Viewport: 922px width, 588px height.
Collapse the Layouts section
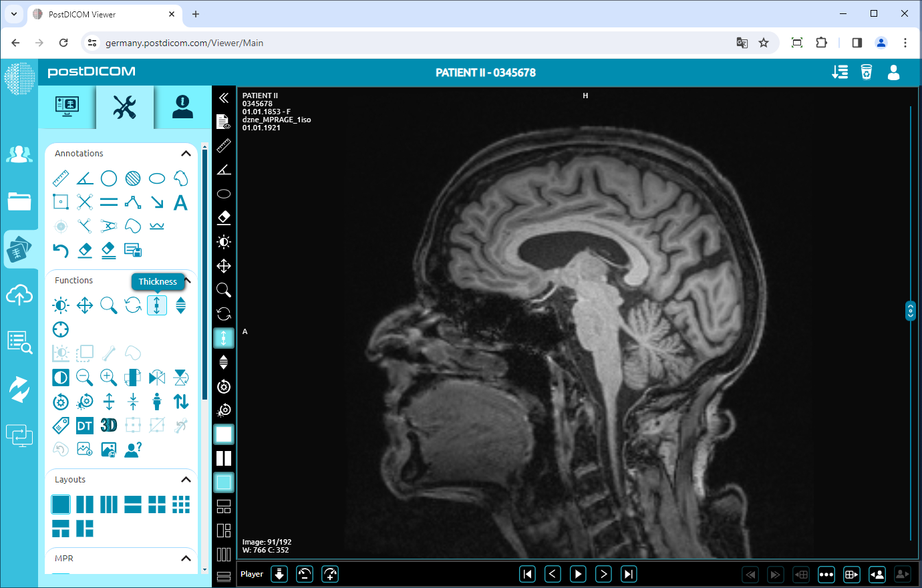(186, 479)
